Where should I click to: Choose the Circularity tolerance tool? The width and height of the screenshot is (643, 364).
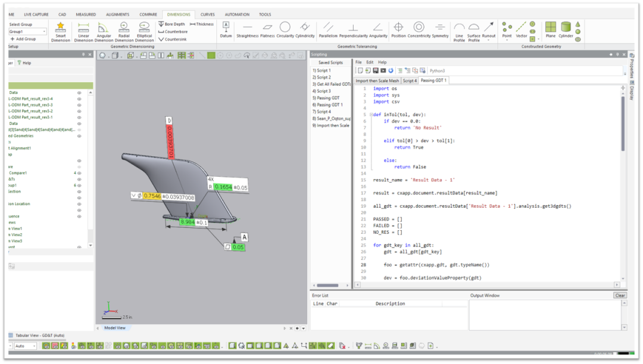[285, 30]
